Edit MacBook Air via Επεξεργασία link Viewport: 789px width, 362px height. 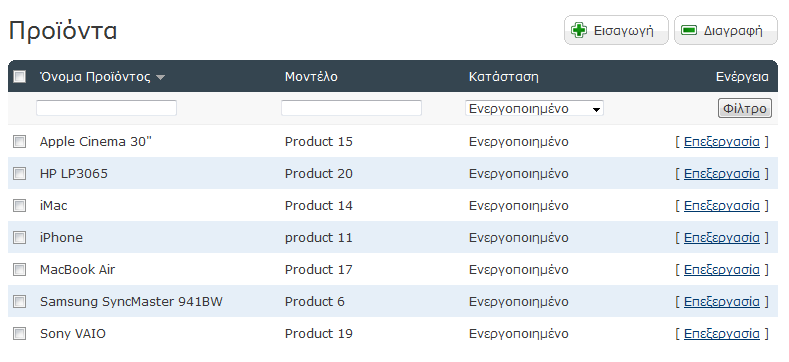[x=722, y=269]
